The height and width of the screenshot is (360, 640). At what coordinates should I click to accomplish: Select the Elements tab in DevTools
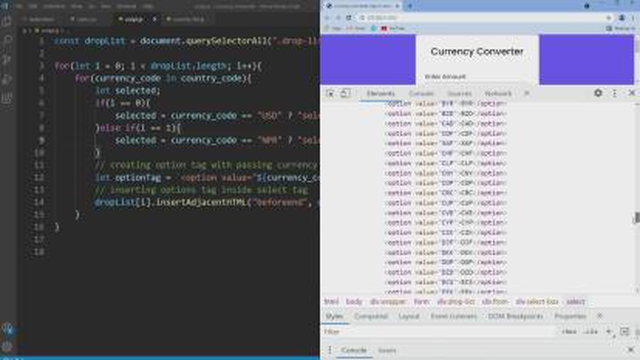point(380,93)
